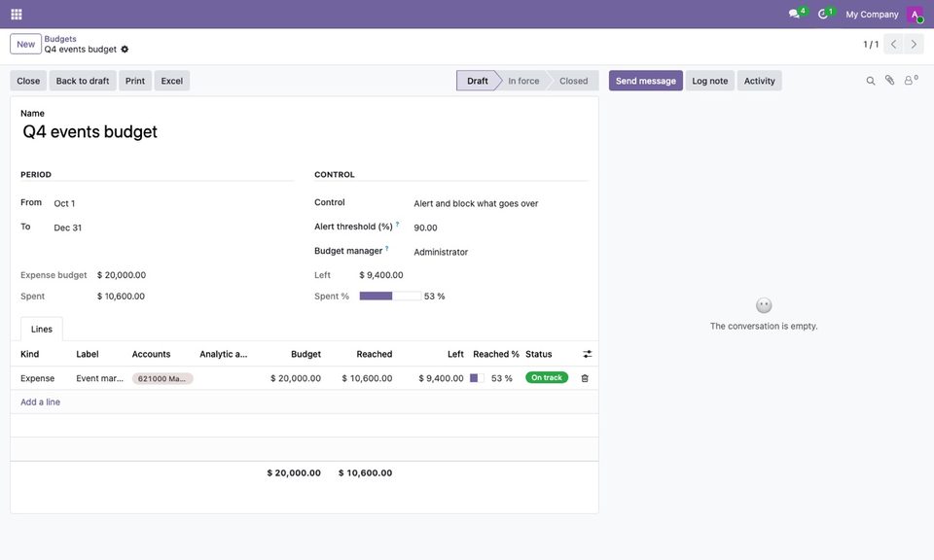
Task: Add a line to the budget
Action: [41, 402]
